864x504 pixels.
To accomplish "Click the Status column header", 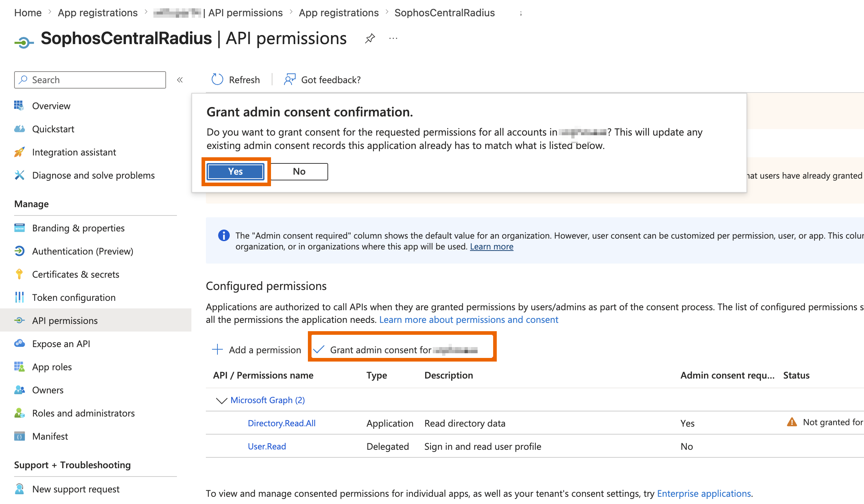I will point(796,375).
